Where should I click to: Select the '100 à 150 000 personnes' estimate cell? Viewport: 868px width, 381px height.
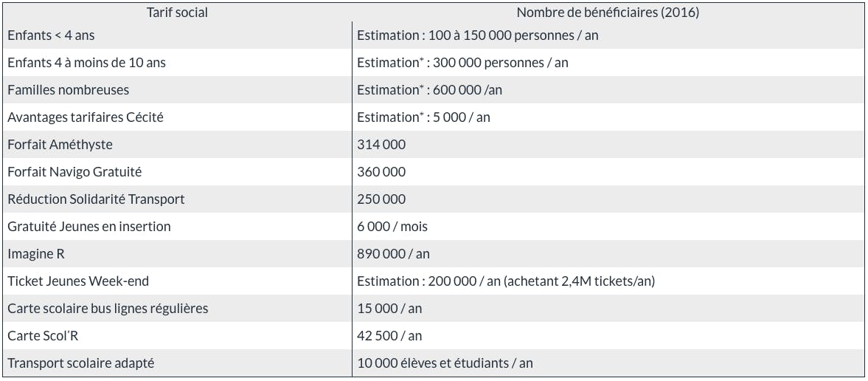click(x=608, y=35)
